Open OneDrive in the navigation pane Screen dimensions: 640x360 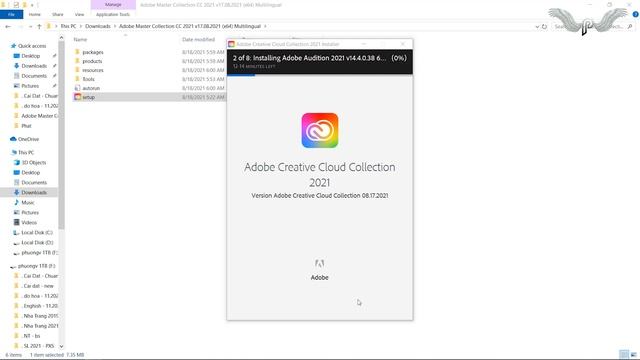[28, 139]
